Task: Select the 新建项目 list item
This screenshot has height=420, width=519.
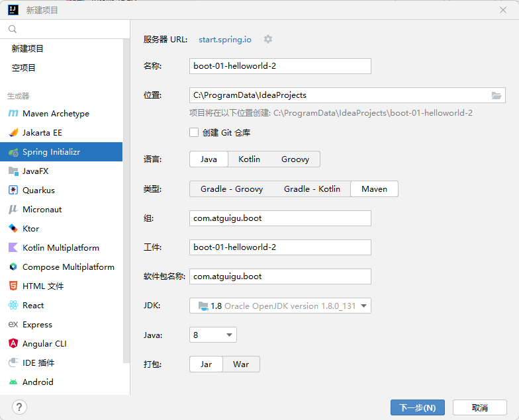Action: [61, 49]
